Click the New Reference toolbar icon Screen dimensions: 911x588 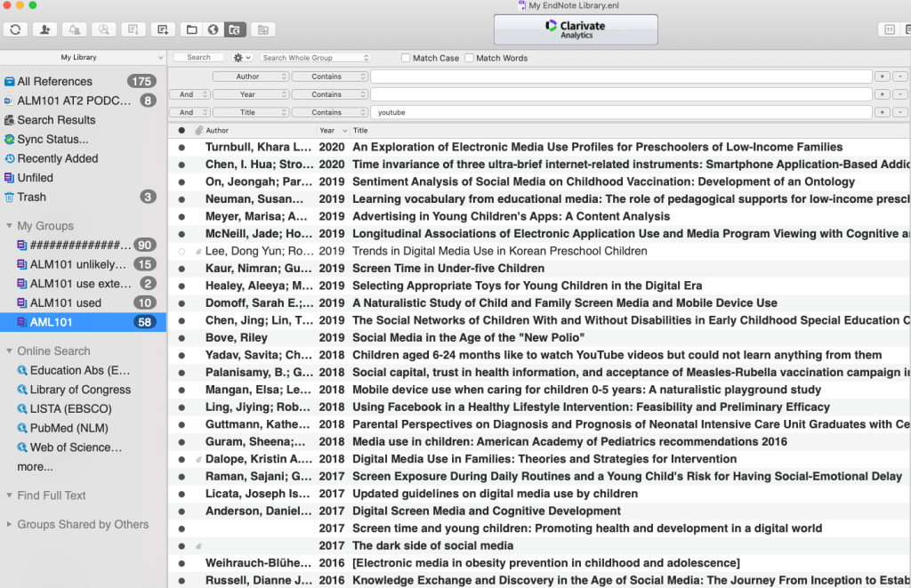point(163,29)
